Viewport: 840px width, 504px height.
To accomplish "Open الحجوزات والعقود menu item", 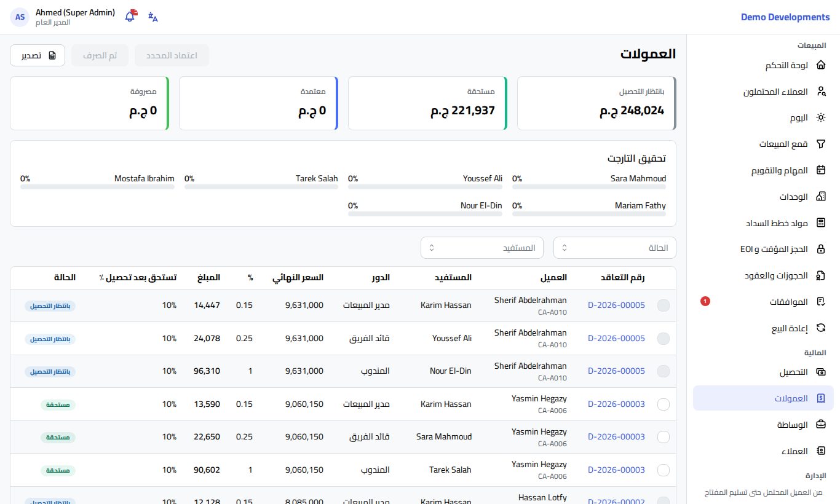I will tap(763, 275).
